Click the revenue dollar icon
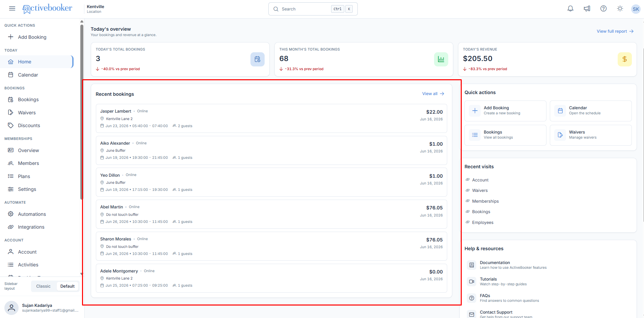Viewport: 644px width, 318px height. click(625, 59)
